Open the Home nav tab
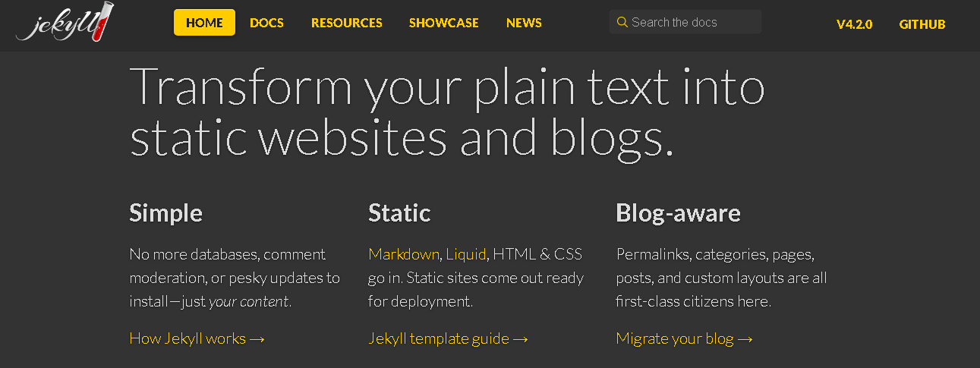980x368 pixels. (x=204, y=23)
